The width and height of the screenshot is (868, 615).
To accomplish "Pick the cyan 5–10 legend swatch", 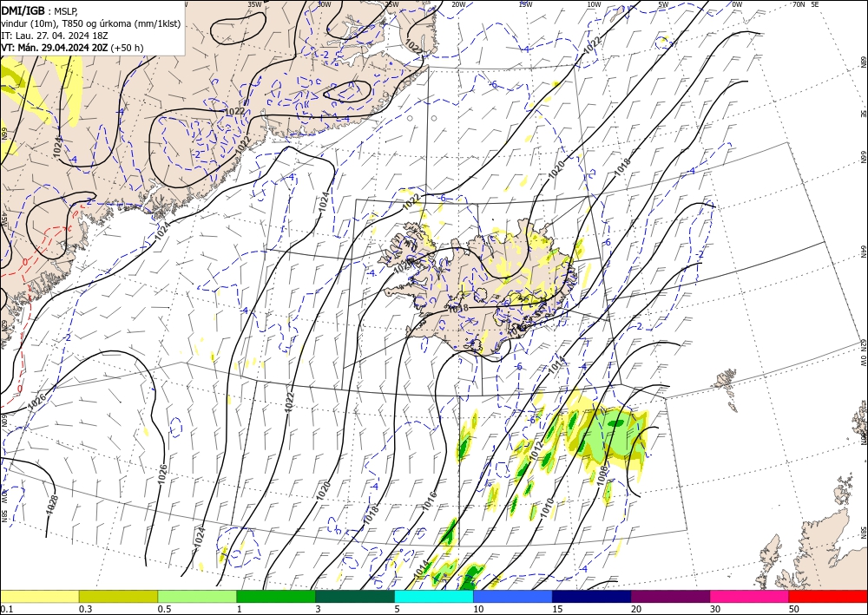I will tap(434, 596).
